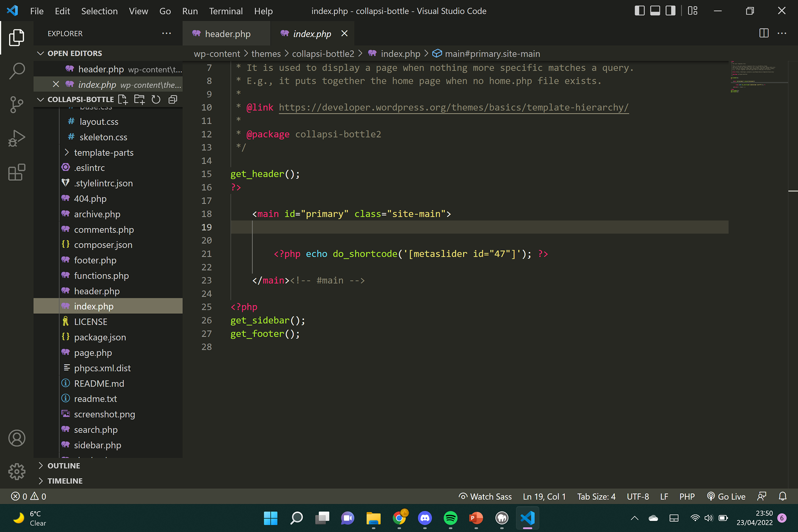
Task: Switch to the header.php tab
Action: point(227,34)
